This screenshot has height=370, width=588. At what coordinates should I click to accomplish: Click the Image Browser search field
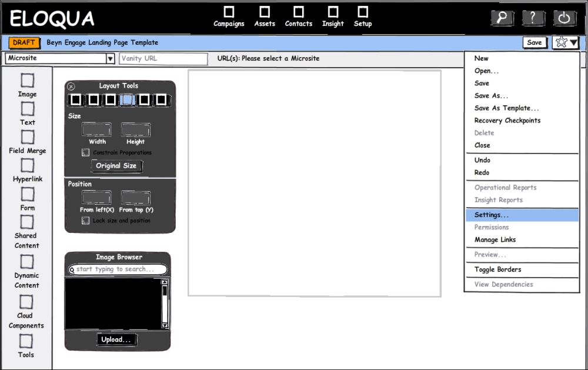click(x=118, y=269)
